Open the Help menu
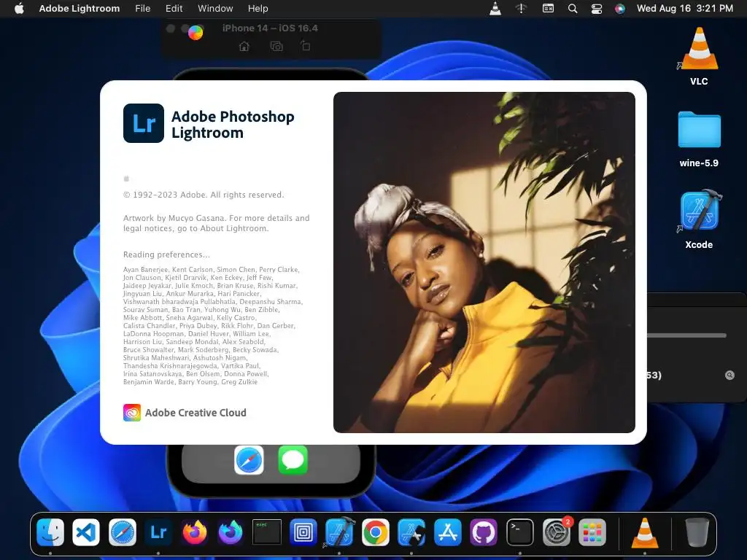The height and width of the screenshot is (560, 747). (258, 8)
